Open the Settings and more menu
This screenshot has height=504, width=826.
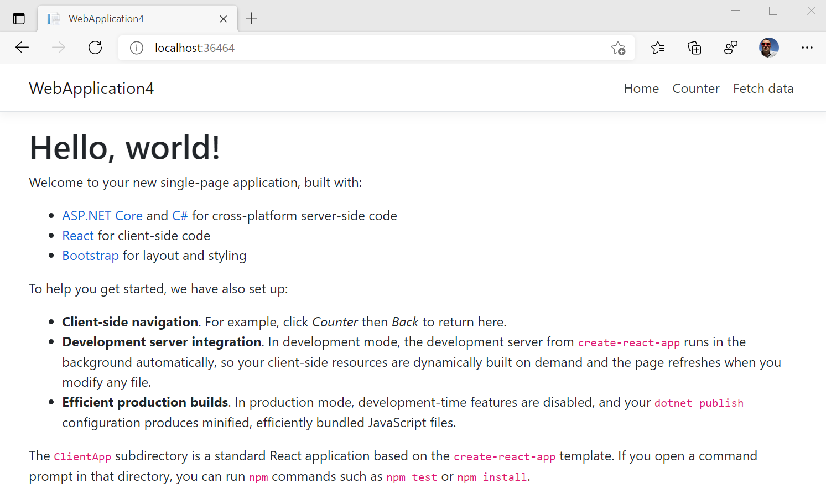click(807, 48)
